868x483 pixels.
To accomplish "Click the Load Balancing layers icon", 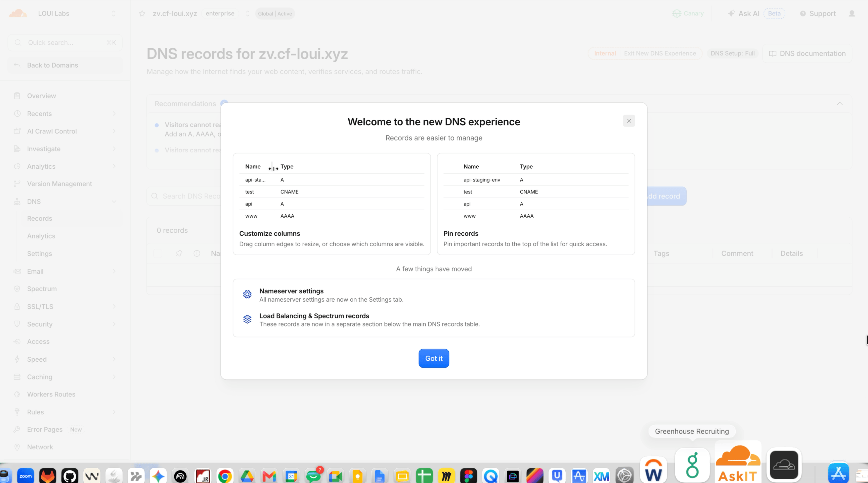I will [x=247, y=319].
